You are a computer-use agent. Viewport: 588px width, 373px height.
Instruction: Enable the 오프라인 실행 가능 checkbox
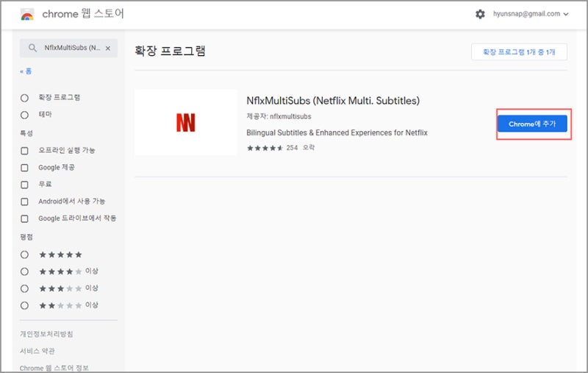click(x=24, y=151)
